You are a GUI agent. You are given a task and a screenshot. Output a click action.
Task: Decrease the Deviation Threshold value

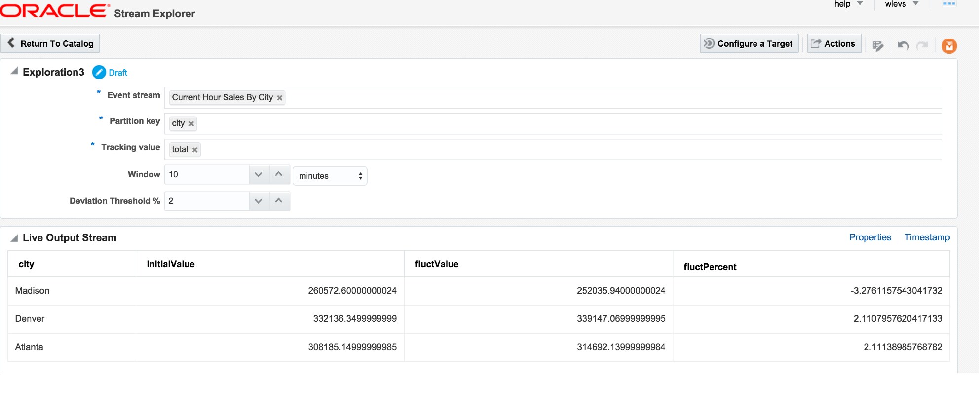259,201
